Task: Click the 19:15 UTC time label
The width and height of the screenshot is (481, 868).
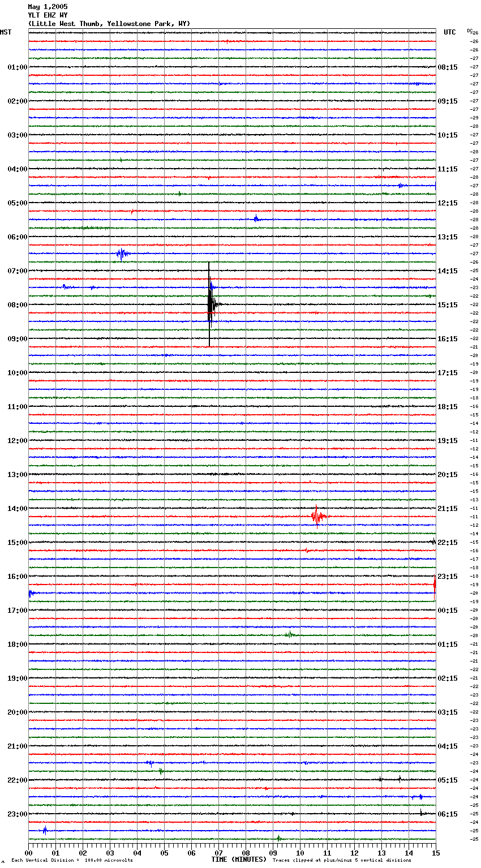Action: tap(448, 441)
